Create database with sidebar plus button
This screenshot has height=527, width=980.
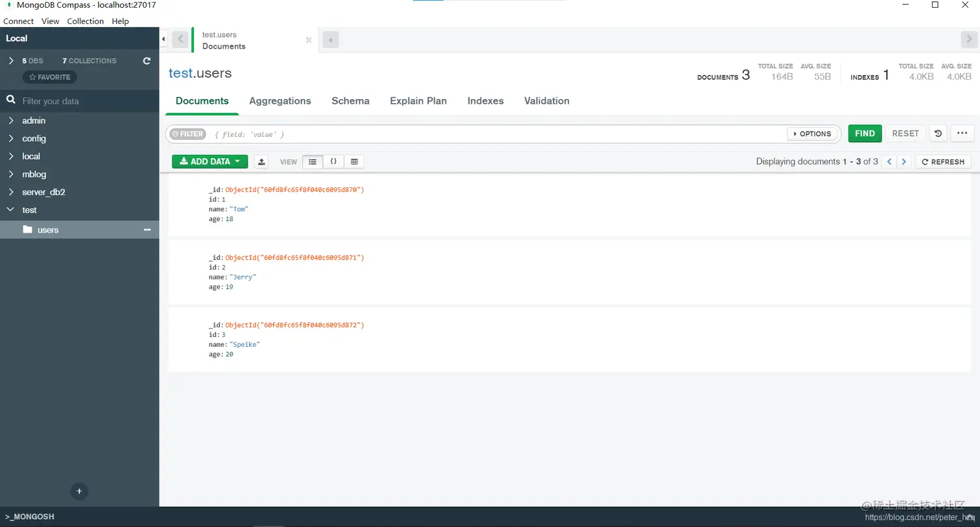(79, 491)
